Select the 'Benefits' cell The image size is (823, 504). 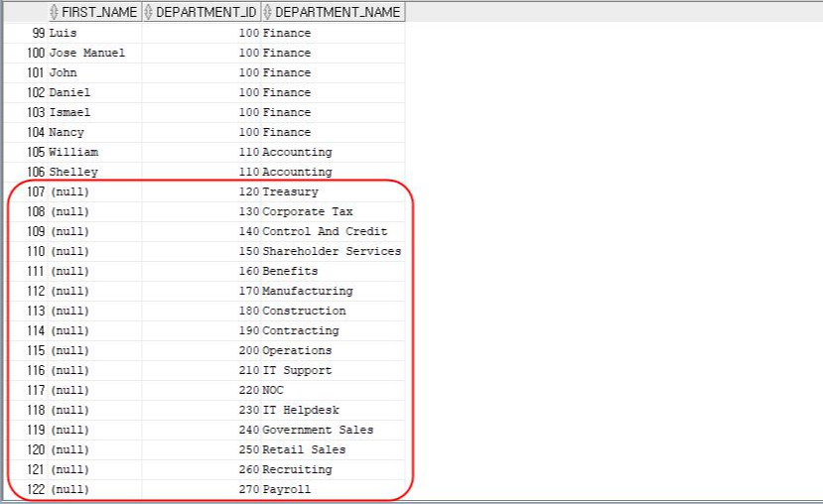pos(333,272)
